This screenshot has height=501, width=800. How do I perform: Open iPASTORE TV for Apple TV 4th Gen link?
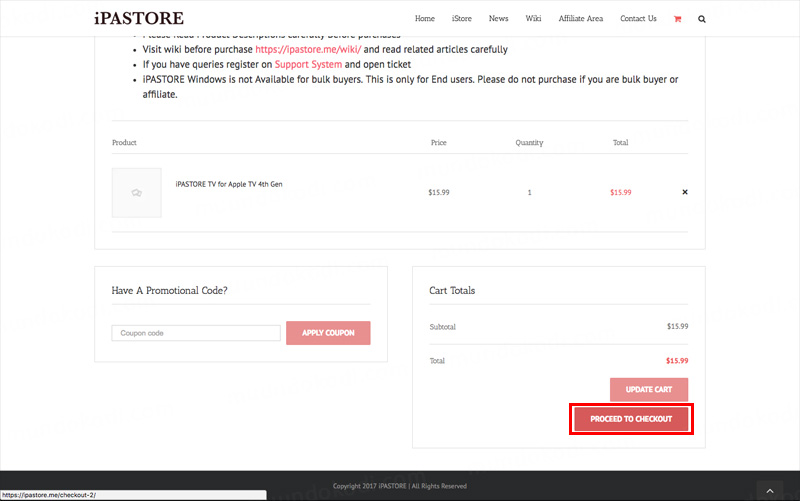point(229,184)
